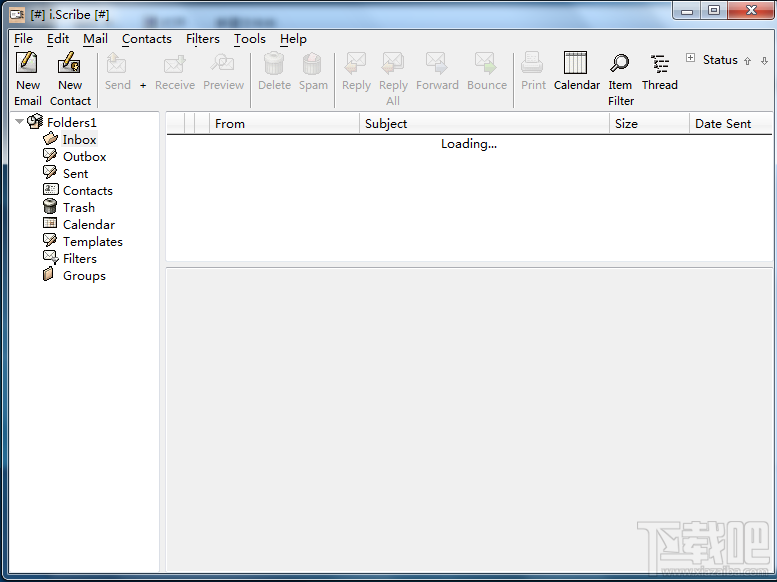
Task: Open Send options plus dropdown
Action: click(143, 85)
